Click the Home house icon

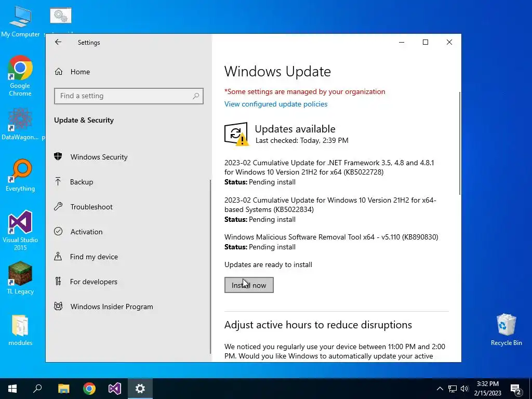coord(58,72)
